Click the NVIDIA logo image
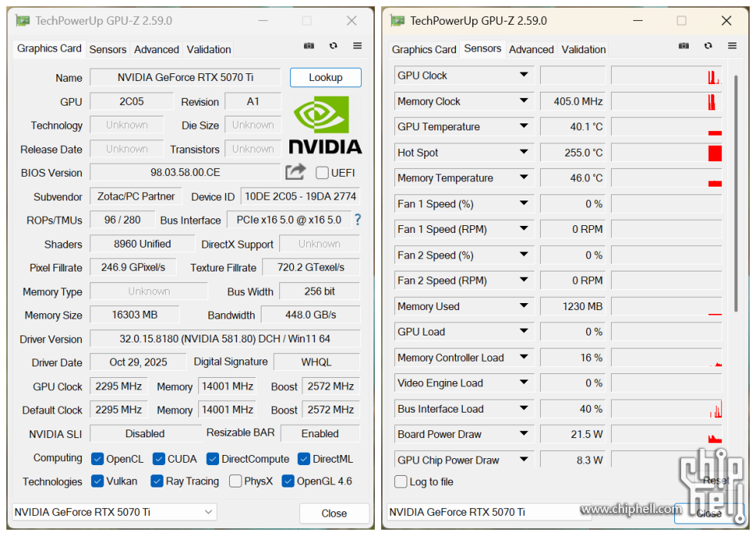This screenshot has width=756, height=536. (x=325, y=125)
